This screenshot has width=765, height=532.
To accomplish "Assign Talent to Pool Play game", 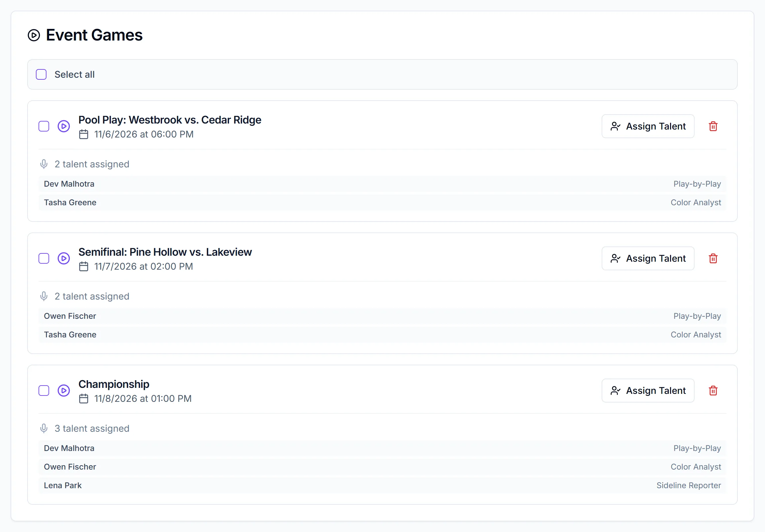I will 648,126.
